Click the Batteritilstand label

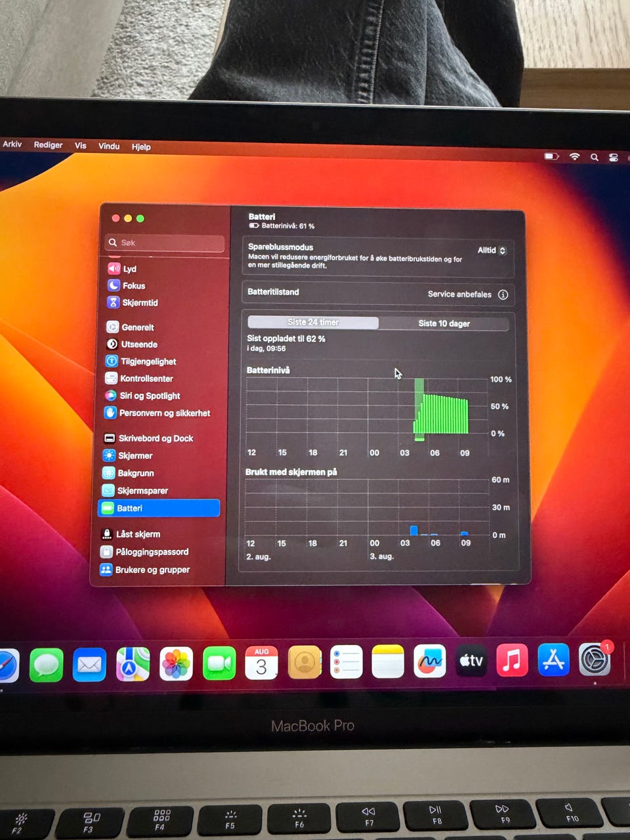(273, 291)
